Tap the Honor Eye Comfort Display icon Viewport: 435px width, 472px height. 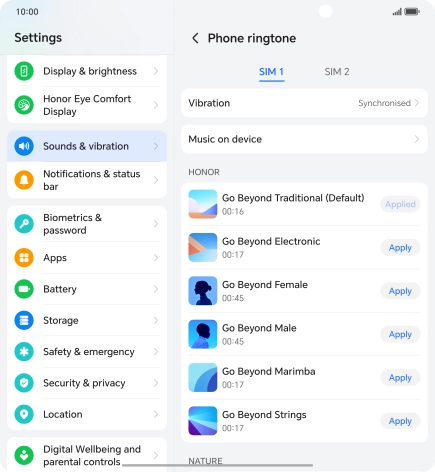tap(24, 105)
